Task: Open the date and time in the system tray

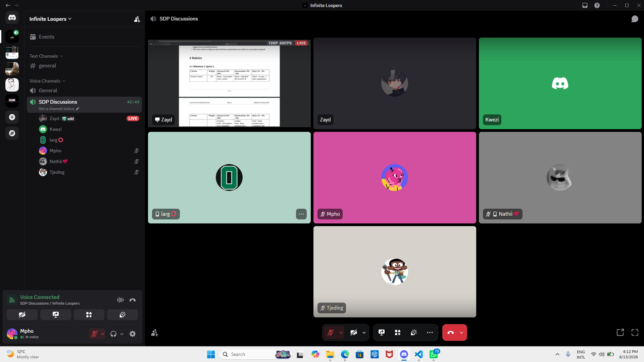Action: tap(629, 354)
